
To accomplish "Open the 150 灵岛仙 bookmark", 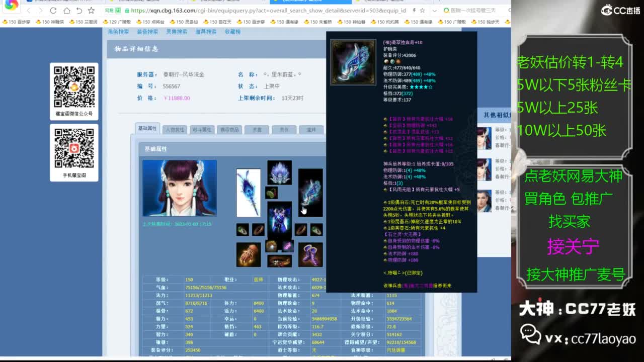I will click(184, 22).
